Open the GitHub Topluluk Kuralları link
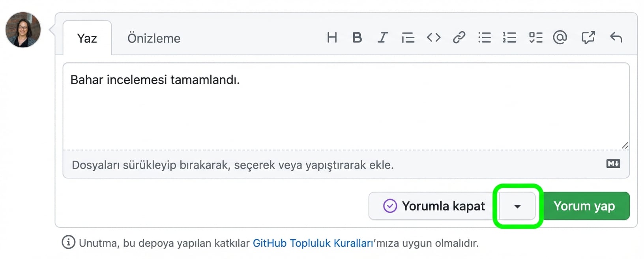 click(x=313, y=243)
